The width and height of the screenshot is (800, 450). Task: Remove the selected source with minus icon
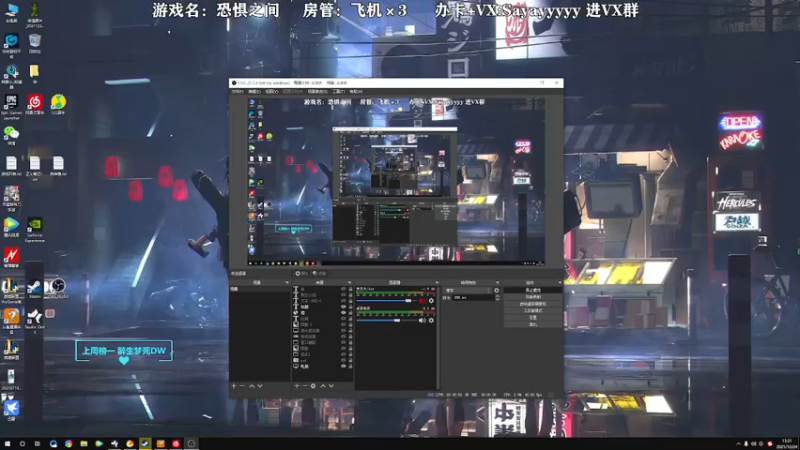point(305,386)
